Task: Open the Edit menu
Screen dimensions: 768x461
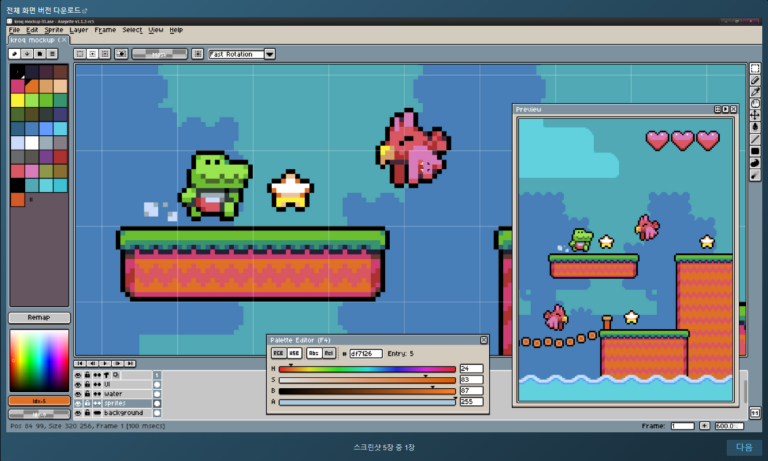Action: coord(32,30)
